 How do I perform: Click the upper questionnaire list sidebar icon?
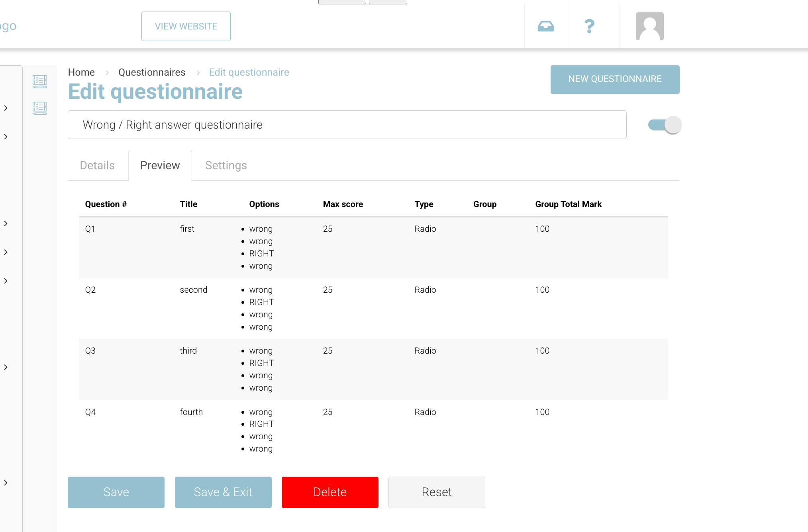pyautogui.click(x=40, y=82)
